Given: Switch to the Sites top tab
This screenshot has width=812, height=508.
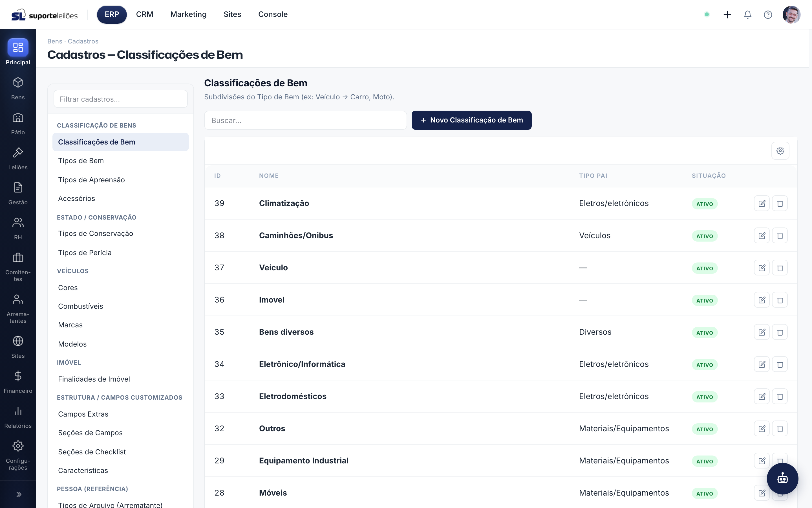Looking at the screenshot, I should coord(232,14).
